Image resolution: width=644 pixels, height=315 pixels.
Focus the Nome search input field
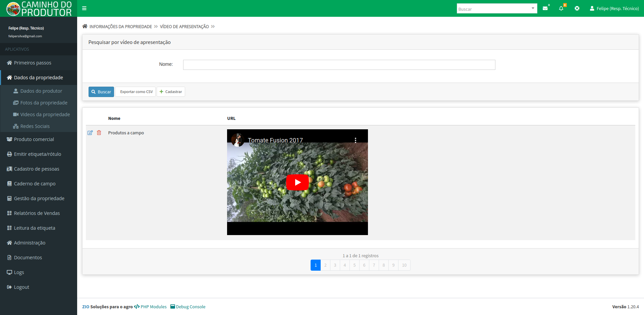pyautogui.click(x=339, y=65)
